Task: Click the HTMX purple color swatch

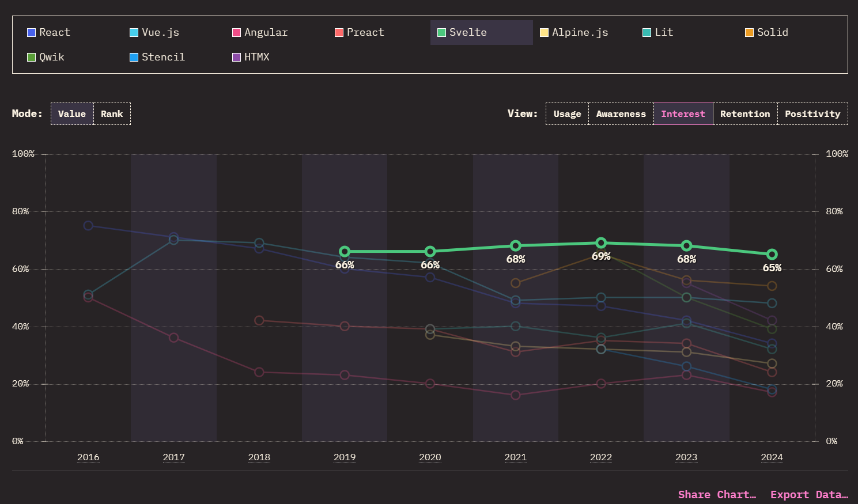Action: (237, 57)
